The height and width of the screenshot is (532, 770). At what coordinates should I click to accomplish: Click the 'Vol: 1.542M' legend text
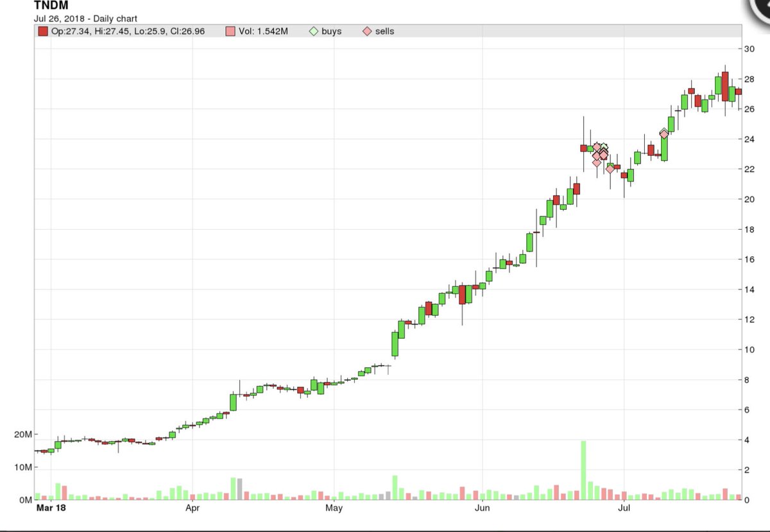(262, 31)
